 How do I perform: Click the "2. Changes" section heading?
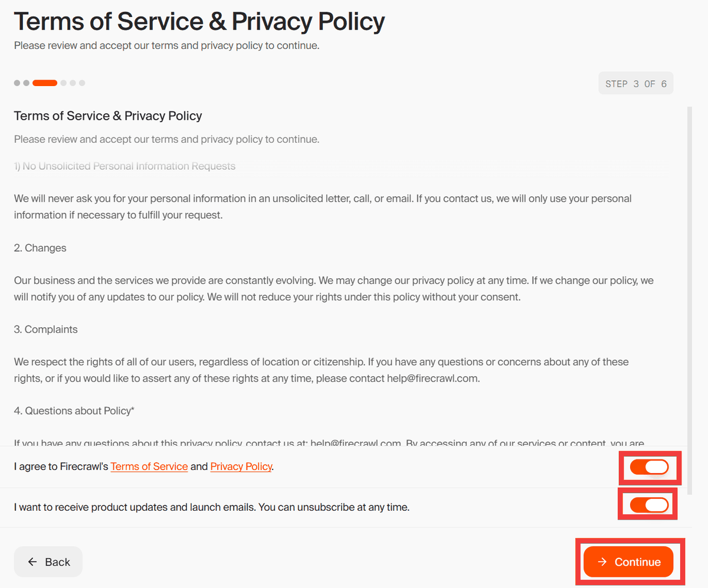(40, 248)
